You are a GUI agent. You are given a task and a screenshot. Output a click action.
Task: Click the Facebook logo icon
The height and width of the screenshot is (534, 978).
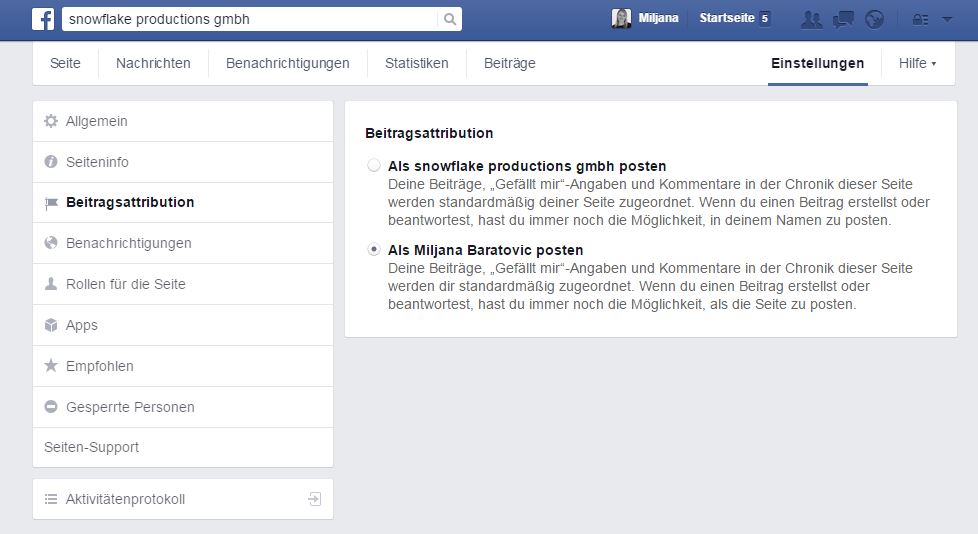43,19
